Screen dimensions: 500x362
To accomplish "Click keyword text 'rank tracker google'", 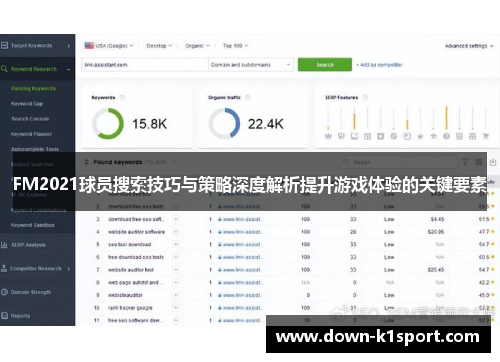I will coord(130,308).
